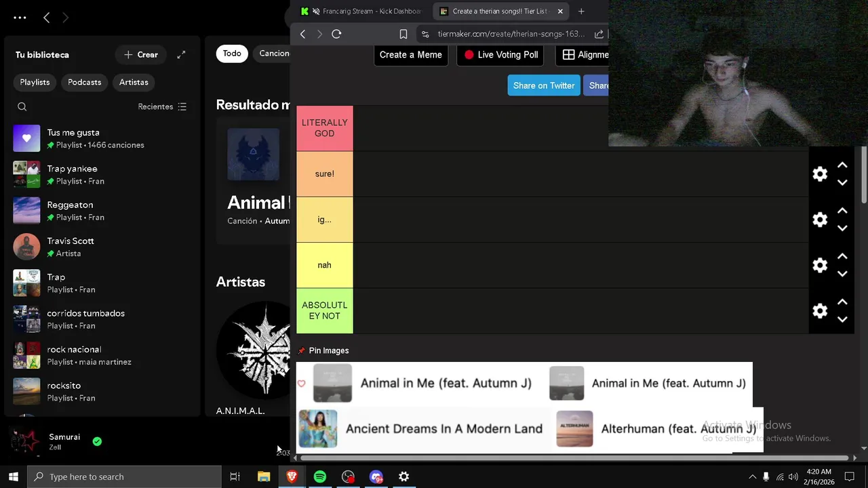Filter library by Artistas
This screenshot has height=488, width=868.
[134, 82]
